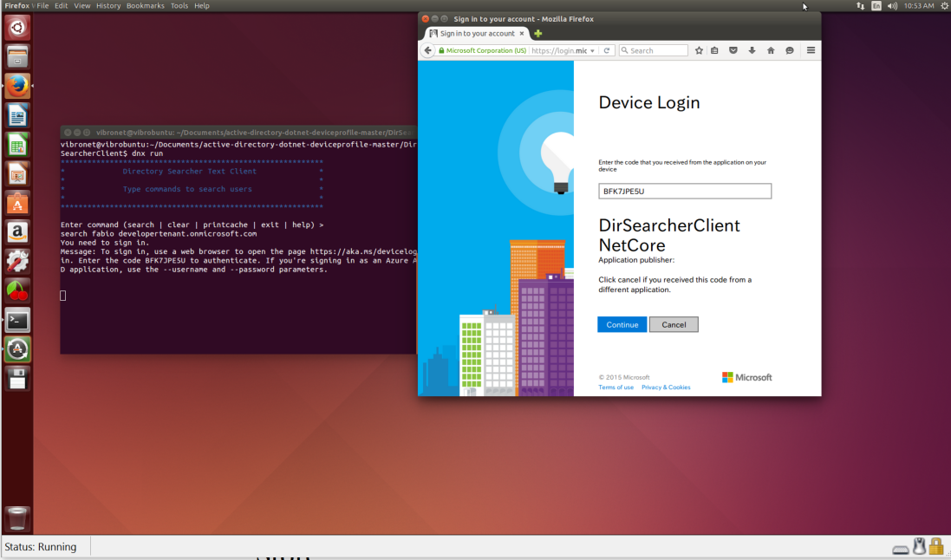Open Software Updater icon in launcher
Viewport: 951px width, 560px height.
click(17, 348)
